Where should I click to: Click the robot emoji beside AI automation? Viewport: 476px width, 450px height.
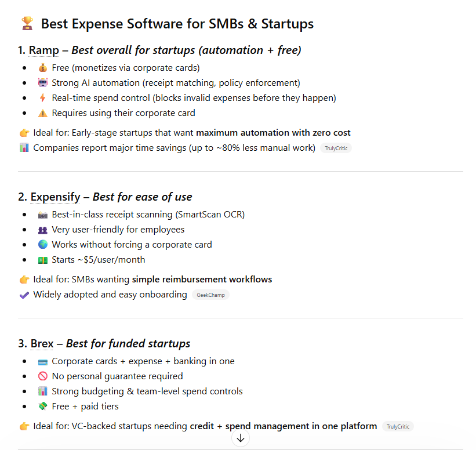42,83
